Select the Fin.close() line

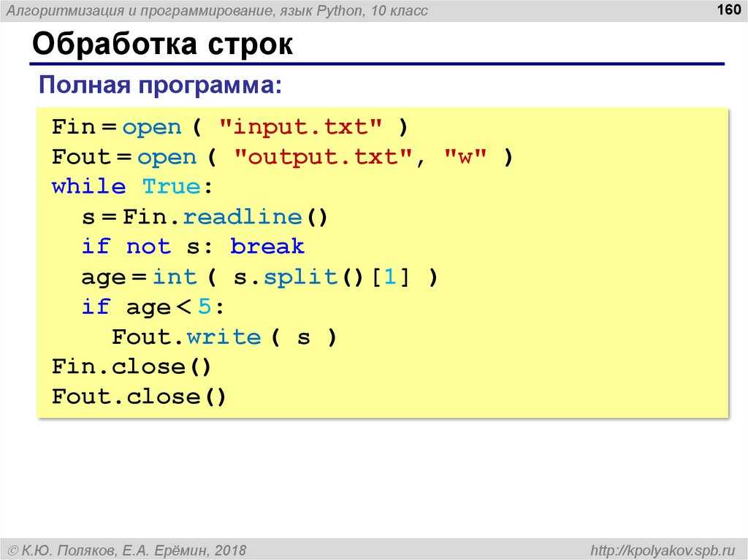coord(131,366)
